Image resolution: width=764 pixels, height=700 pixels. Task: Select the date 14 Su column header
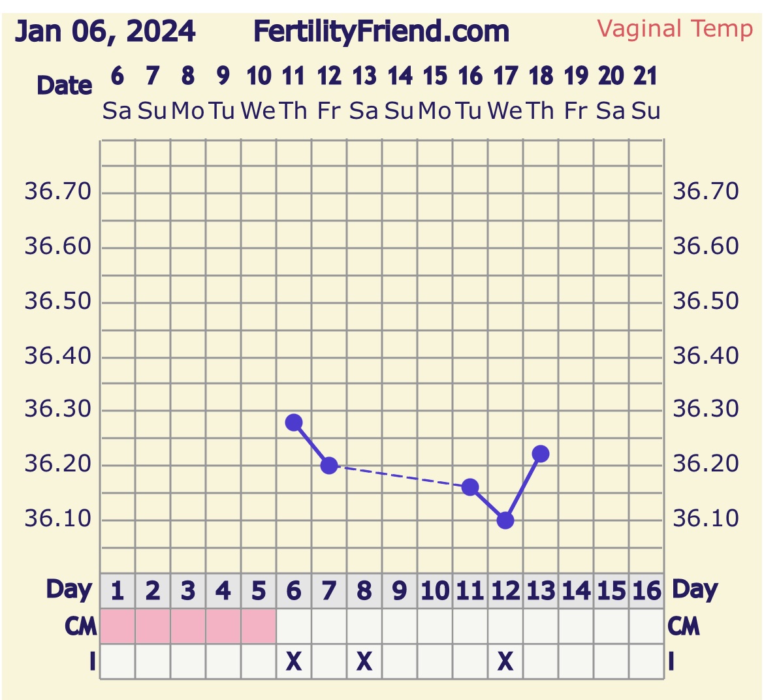pos(400,93)
